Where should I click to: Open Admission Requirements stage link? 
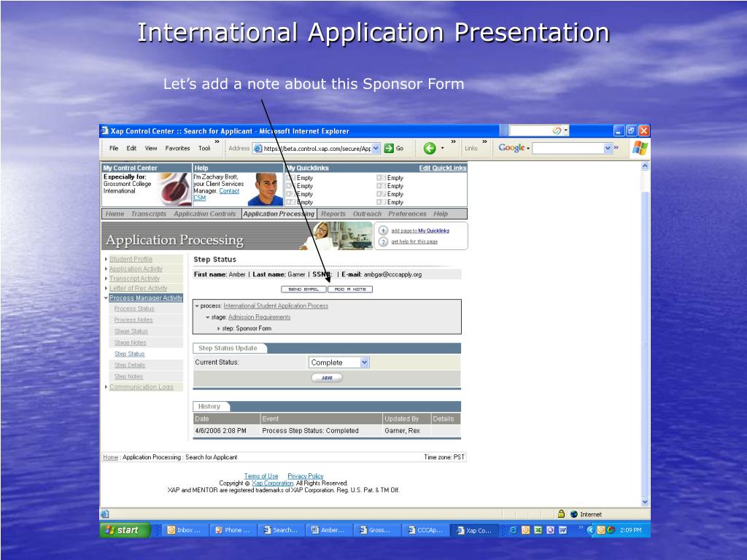click(x=259, y=317)
